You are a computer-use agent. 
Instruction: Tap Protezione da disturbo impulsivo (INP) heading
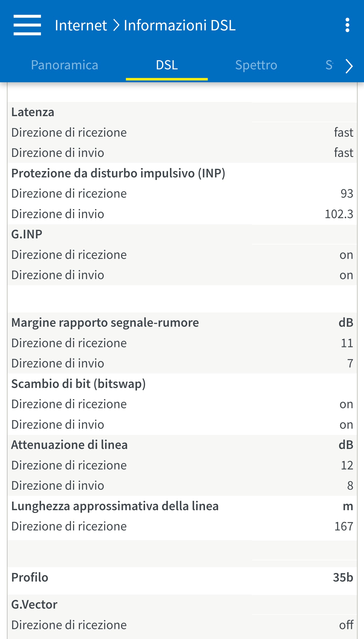pyautogui.click(x=118, y=173)
